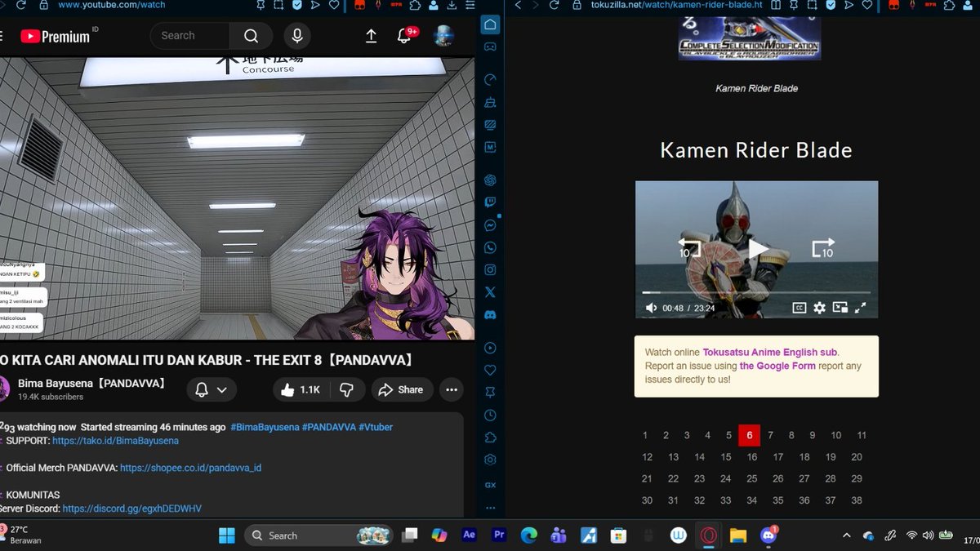Viewport: 980px width, 551px height.
Task: Seek along the Tokuzilla video progress bar
Action: [x=756, y=292]
